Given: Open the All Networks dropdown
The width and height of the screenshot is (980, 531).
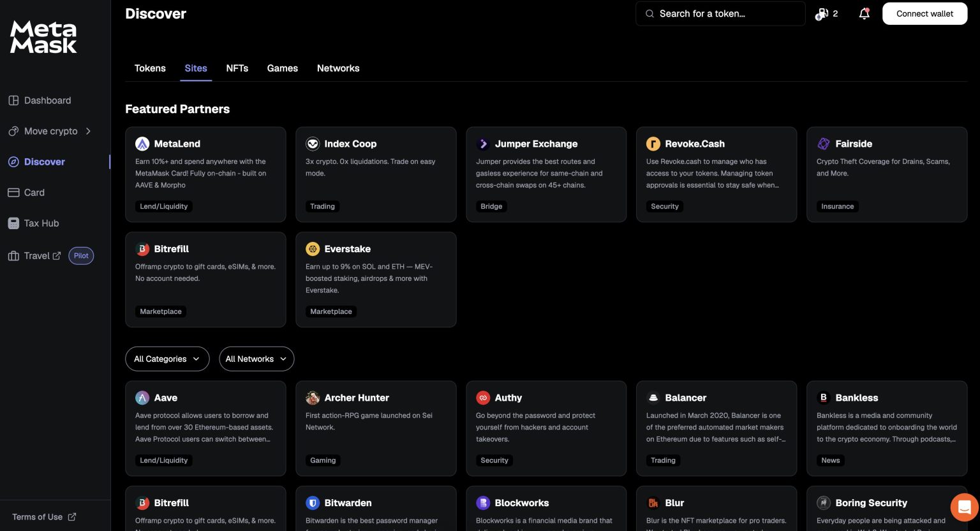Looking at the screenshot, I should [256, 359].
